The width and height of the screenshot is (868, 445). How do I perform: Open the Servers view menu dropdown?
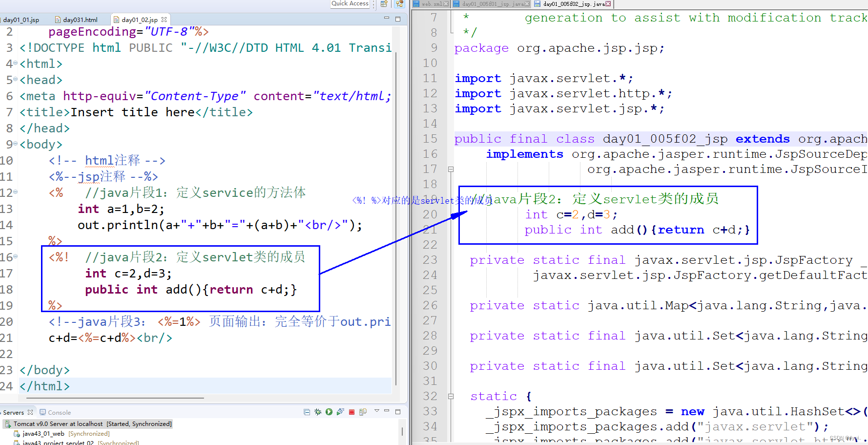tap(377, 411)
